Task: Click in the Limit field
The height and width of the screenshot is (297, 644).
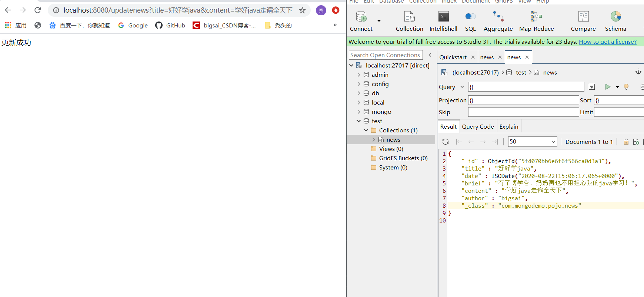Action: click(x=619, y=112)
